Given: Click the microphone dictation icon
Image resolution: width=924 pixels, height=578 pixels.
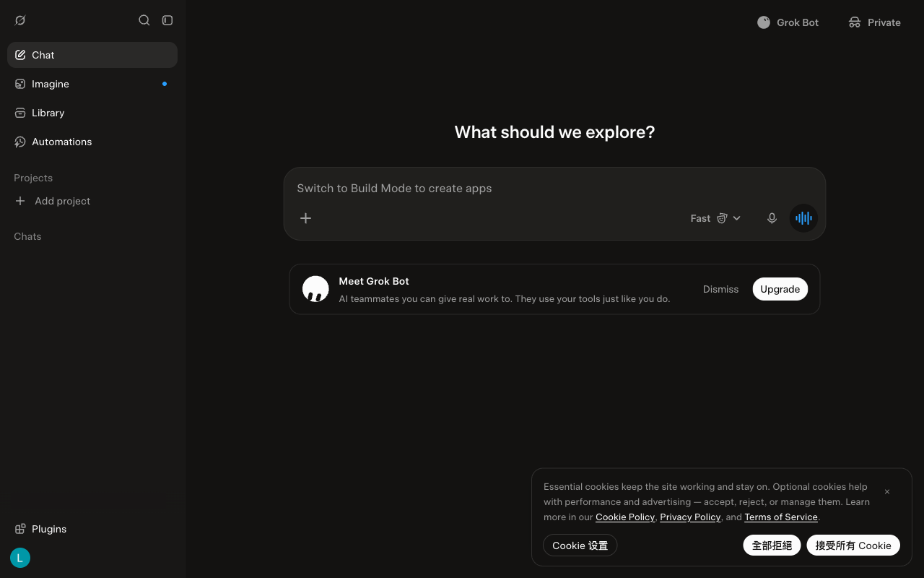Looking at the screenshot, I should [772, 218].
